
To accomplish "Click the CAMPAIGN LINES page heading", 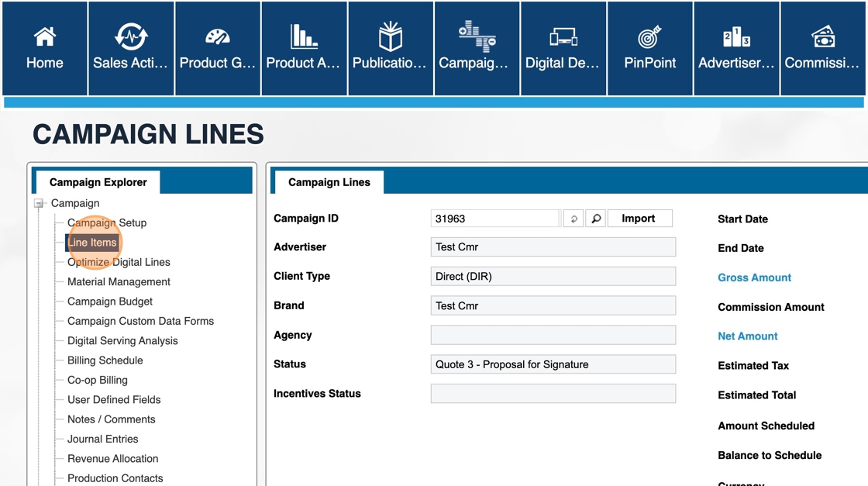I will click(148, 134).
